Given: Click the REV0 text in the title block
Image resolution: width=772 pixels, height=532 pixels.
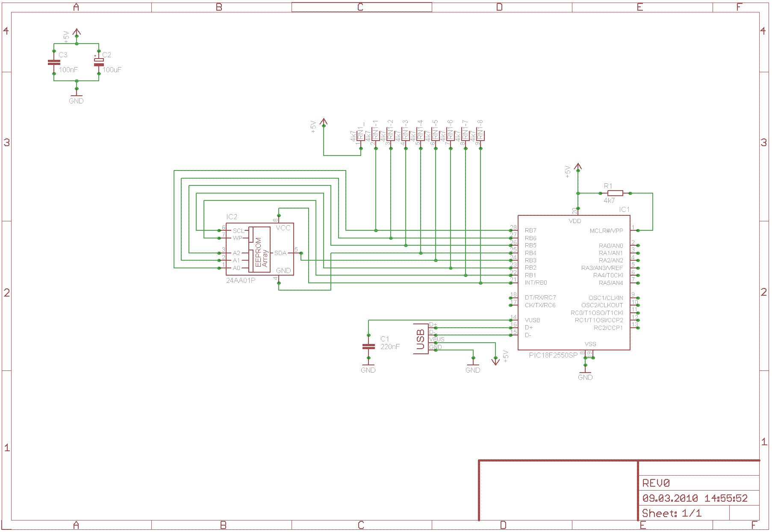Looking at the screenshot, I should click(x=656, y=483).
